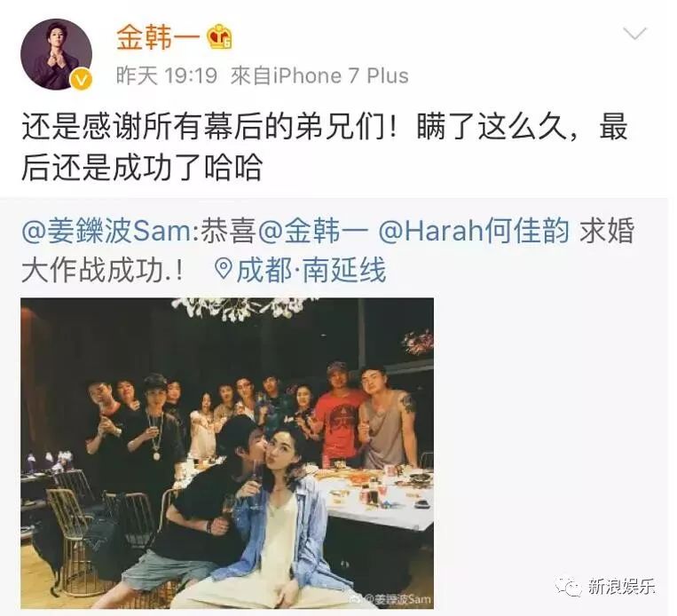The height and width of the screenshot is (616, 677).
Task: Open the @金韩一 mention in reposted text
Action: coord(313,231)
